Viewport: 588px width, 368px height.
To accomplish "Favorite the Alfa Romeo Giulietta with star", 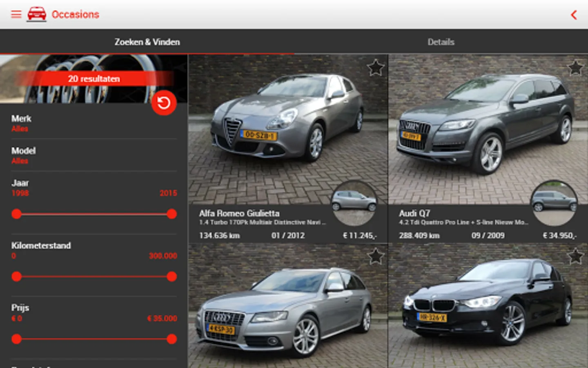I will [376, 67].
